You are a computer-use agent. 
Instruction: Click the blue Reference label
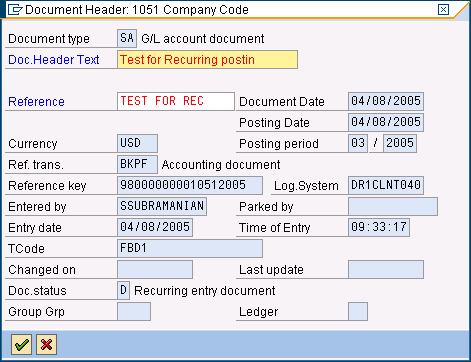(36, 102)
